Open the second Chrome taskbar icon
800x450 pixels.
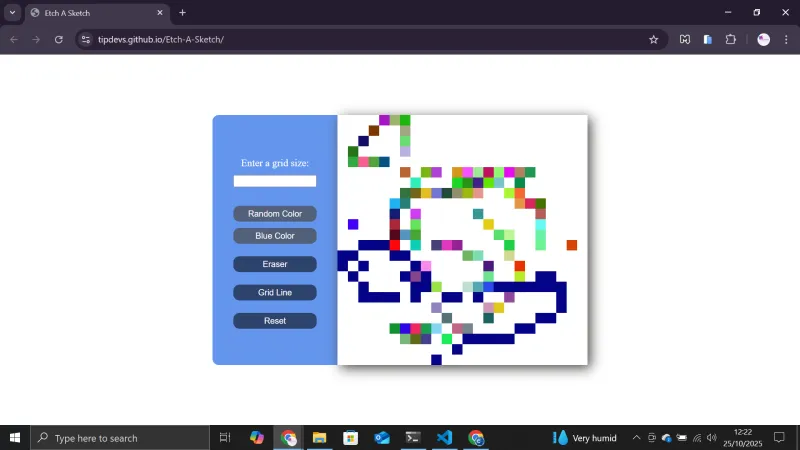[x=476, y=438]
